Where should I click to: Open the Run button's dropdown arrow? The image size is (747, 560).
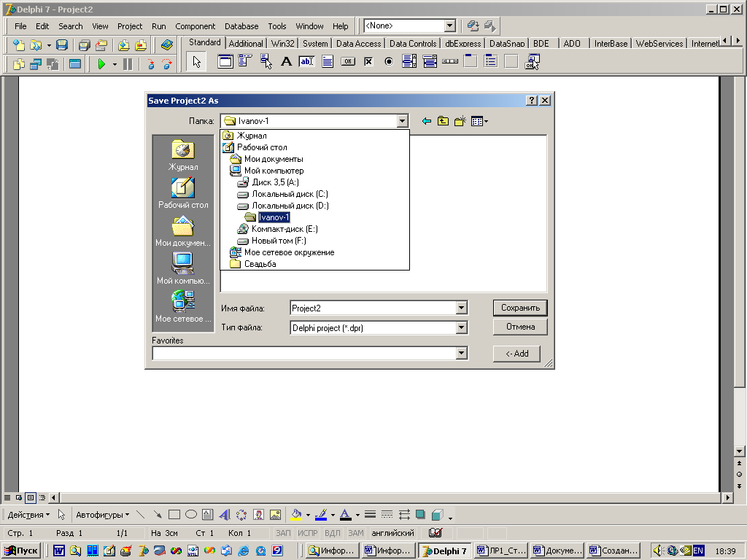(115, 64)
